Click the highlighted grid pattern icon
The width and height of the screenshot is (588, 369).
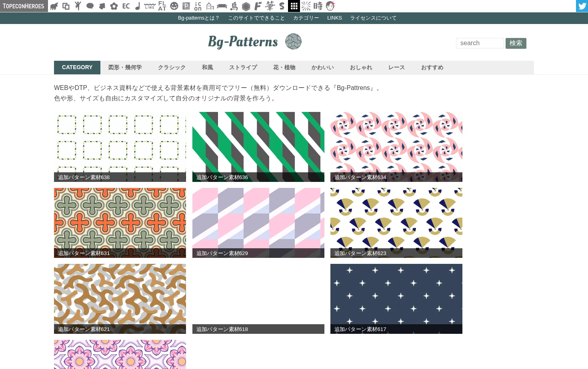(x=294, y=6)
